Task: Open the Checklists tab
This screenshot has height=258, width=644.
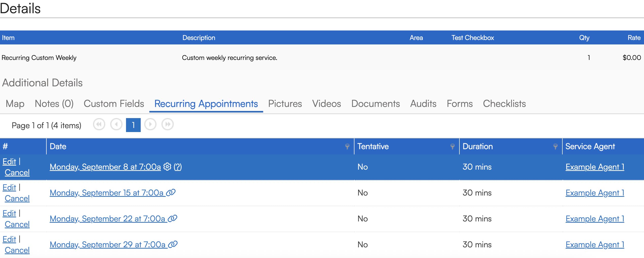Action: pyautogui.click(x=504, y=104)
